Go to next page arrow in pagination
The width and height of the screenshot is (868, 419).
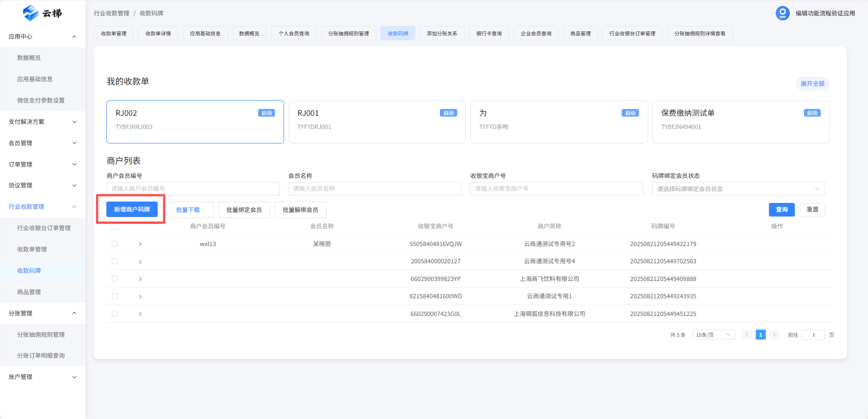pyautogui.click(x=774, y=335)
